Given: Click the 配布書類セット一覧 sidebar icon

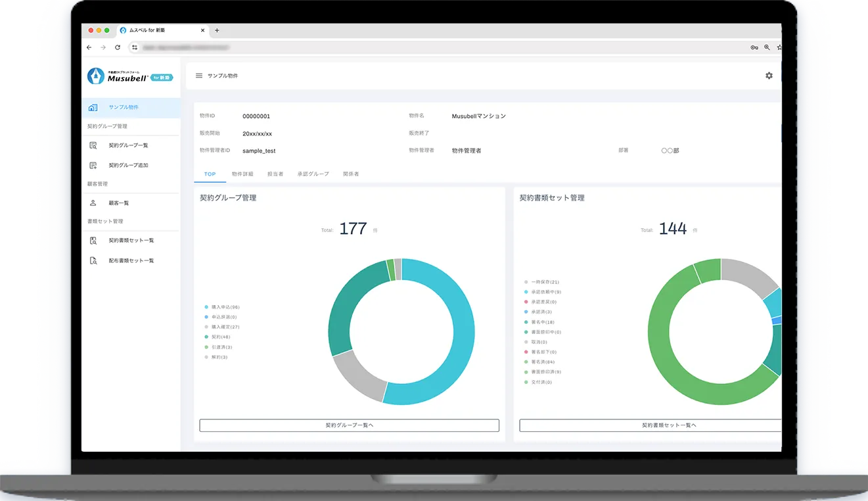Looking at the screenshot, I should [x=93, y=261].
